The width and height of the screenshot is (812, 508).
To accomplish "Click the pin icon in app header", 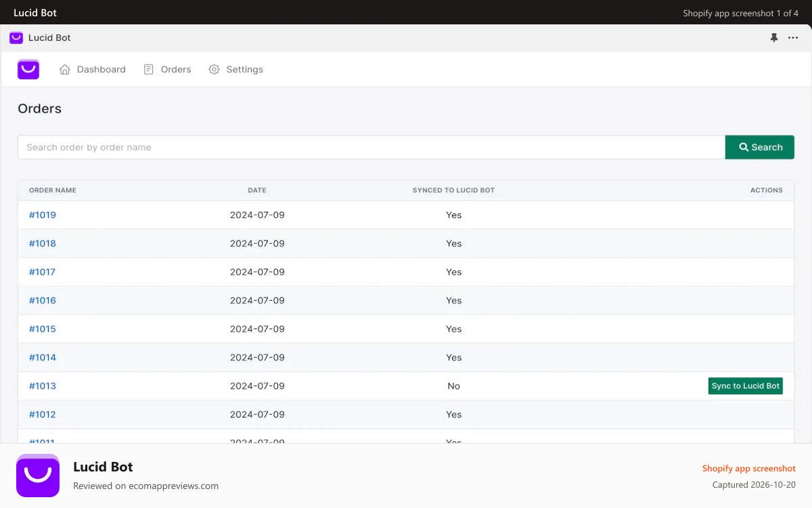I will click(774, 38).
